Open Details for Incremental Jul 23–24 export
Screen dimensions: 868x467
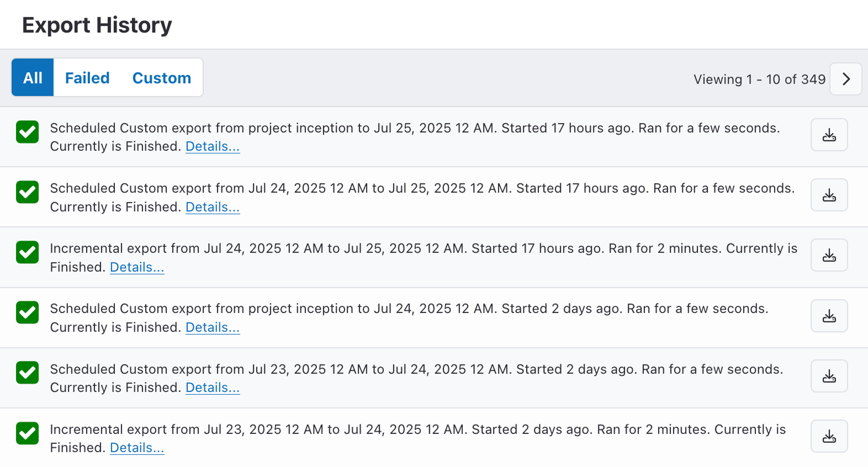click(x=137, y=448)
